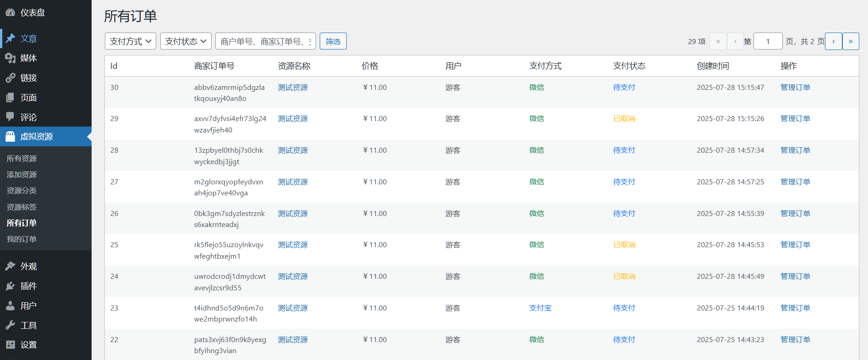The image size is (868, 360).
Task: Click the 工具 wrench icon
Action: click(10, 326)
